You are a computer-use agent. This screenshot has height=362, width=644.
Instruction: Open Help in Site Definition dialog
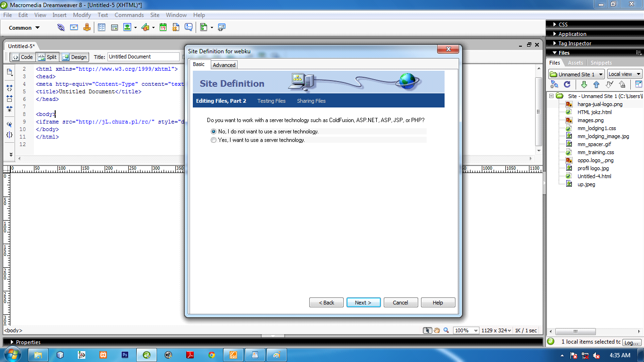(438, 303)
